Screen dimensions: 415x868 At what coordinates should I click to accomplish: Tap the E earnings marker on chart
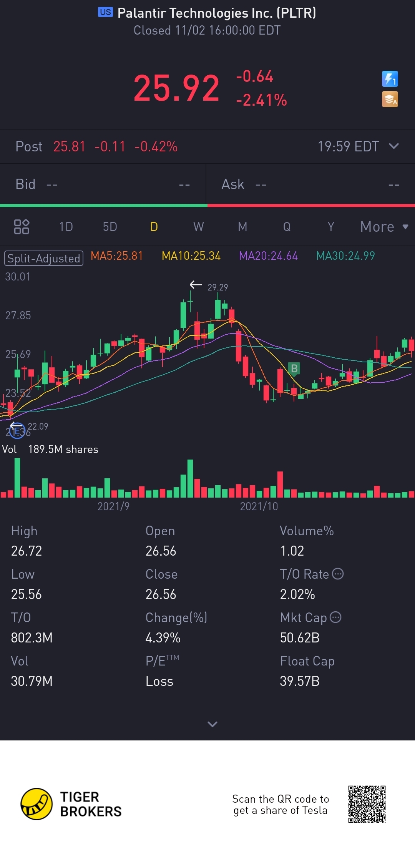[17, 431]
